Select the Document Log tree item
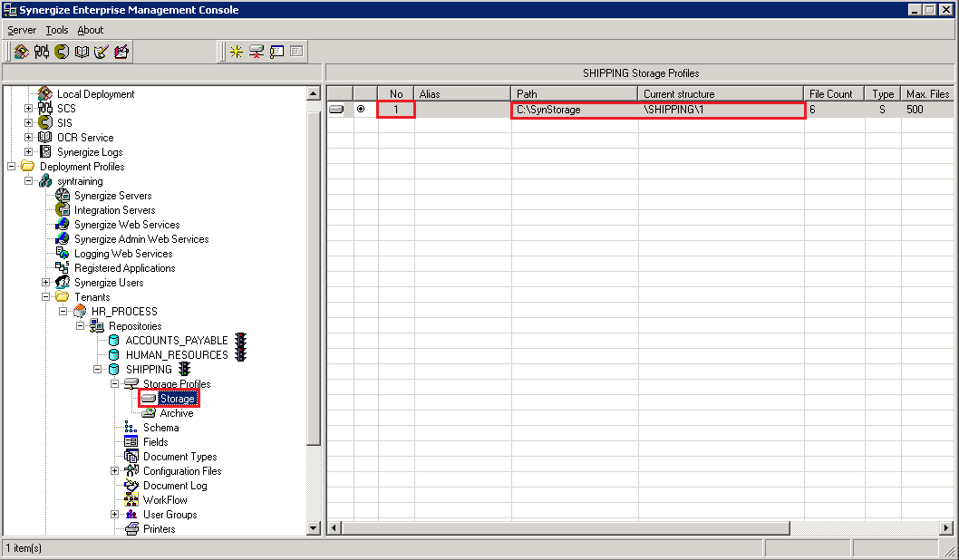The image size is (959, 560). coord(175,486)
